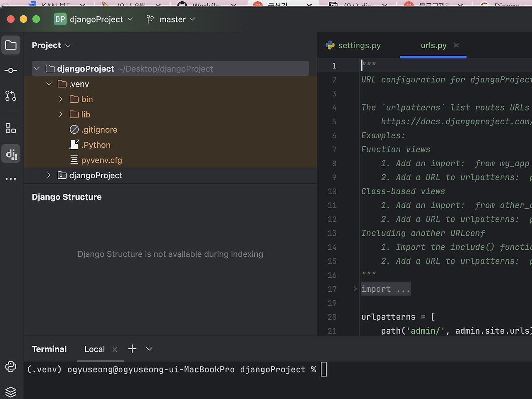Expand the bin folder
The image size is (532, 399).
coord(61,99)
